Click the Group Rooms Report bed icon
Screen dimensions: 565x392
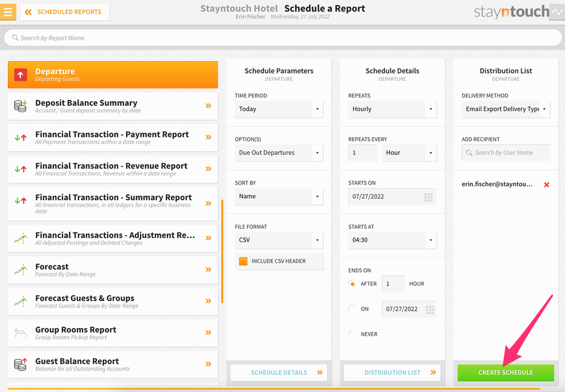[20, 333]
